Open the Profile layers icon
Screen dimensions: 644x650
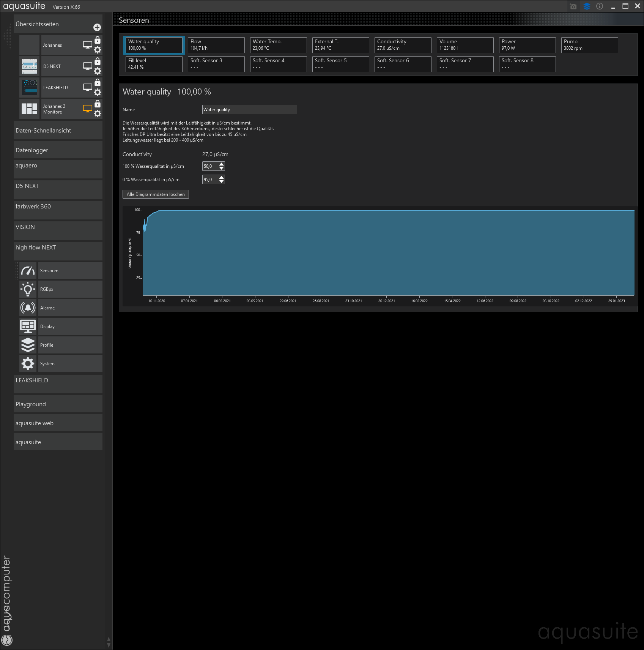click(28, 345)
